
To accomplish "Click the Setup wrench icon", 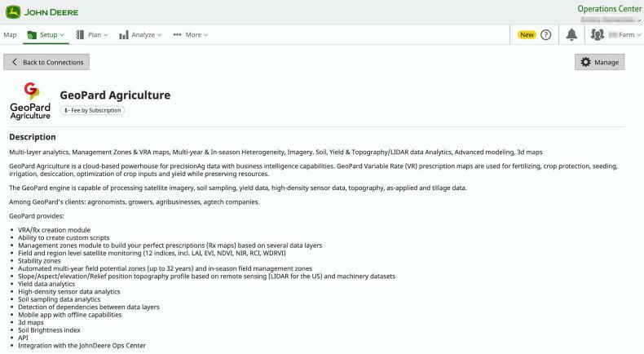I will pyautogui.click(x=32, y=35).
